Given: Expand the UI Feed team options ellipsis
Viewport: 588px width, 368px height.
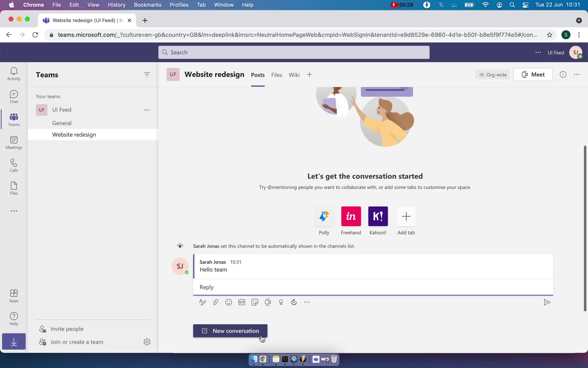Looking at the screenshot, I should [146, 109].
